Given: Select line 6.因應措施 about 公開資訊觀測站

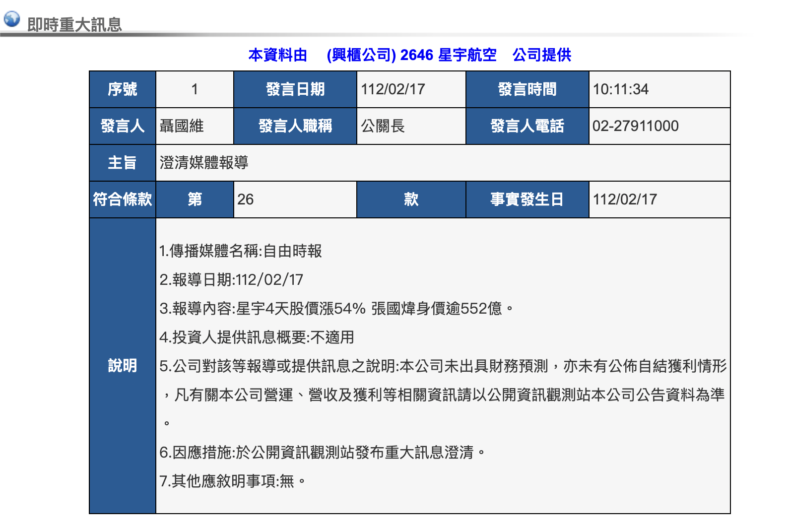Looking at the screenshot, I should (323, 453).
